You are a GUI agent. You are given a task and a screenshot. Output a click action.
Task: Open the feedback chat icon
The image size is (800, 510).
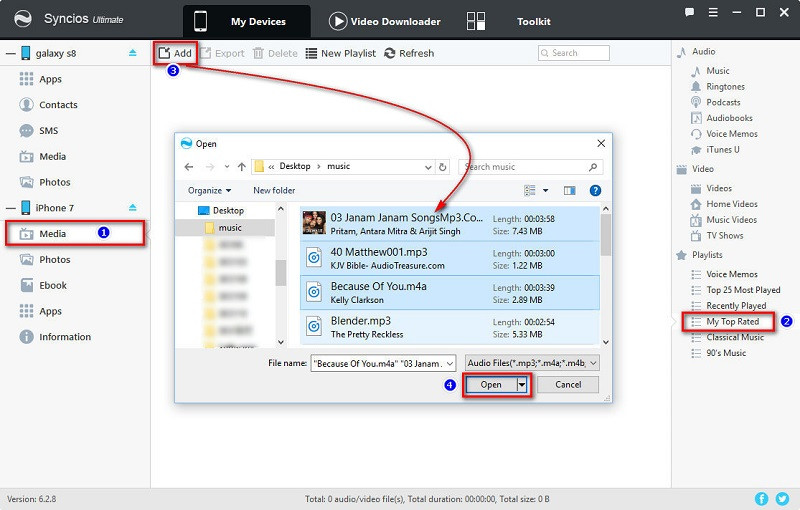(689, 12)
